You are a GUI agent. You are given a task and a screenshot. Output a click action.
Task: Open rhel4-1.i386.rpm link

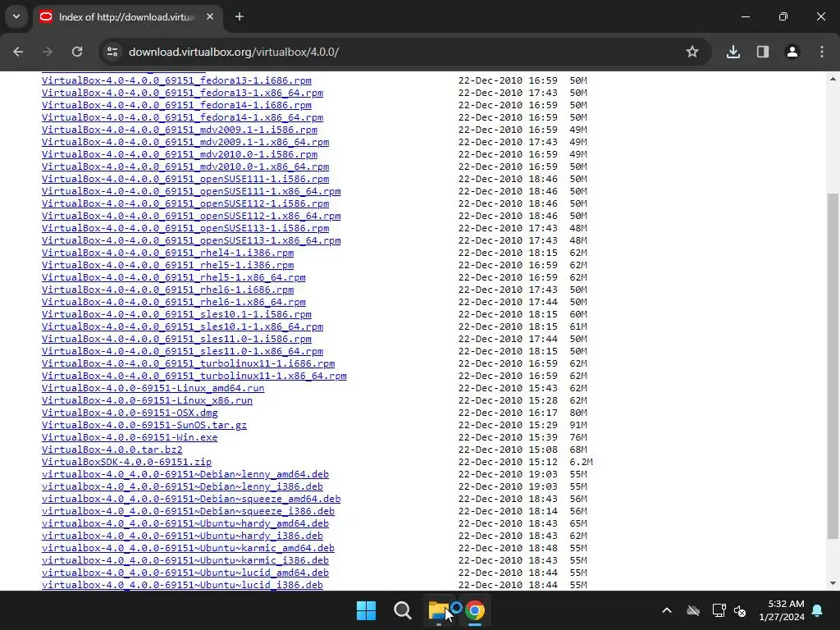click(167, 253)
